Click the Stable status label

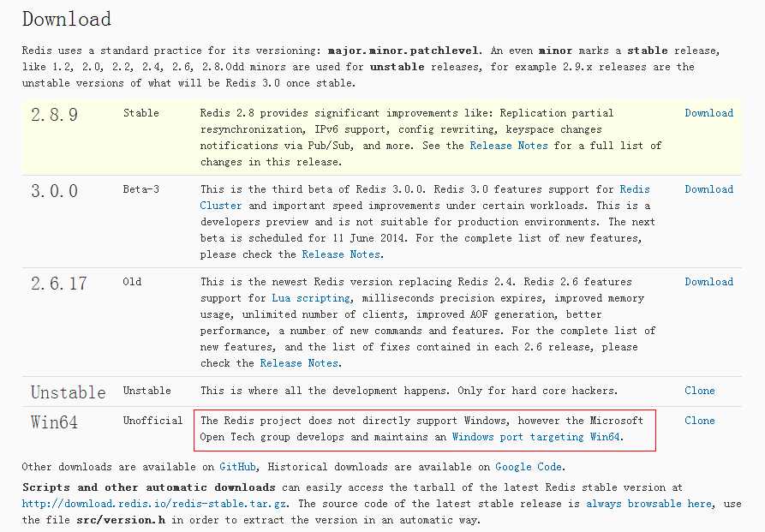141,113
